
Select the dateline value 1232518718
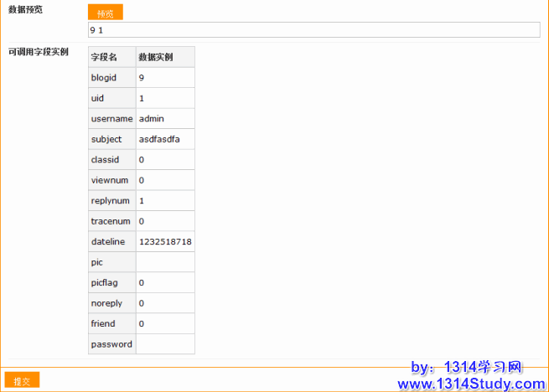point(165,241)
